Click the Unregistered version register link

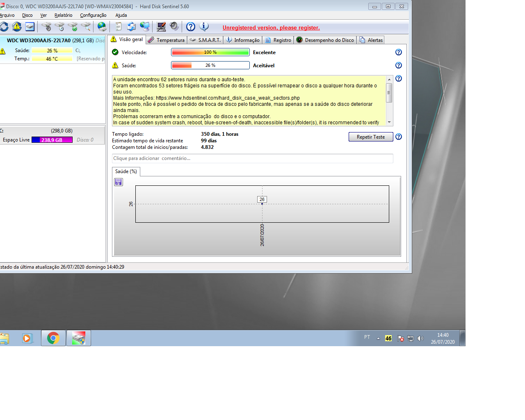point(271,27)
